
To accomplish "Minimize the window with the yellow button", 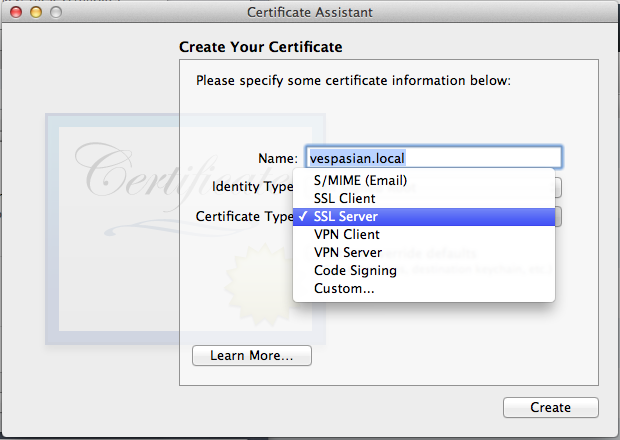I will 36,12.
